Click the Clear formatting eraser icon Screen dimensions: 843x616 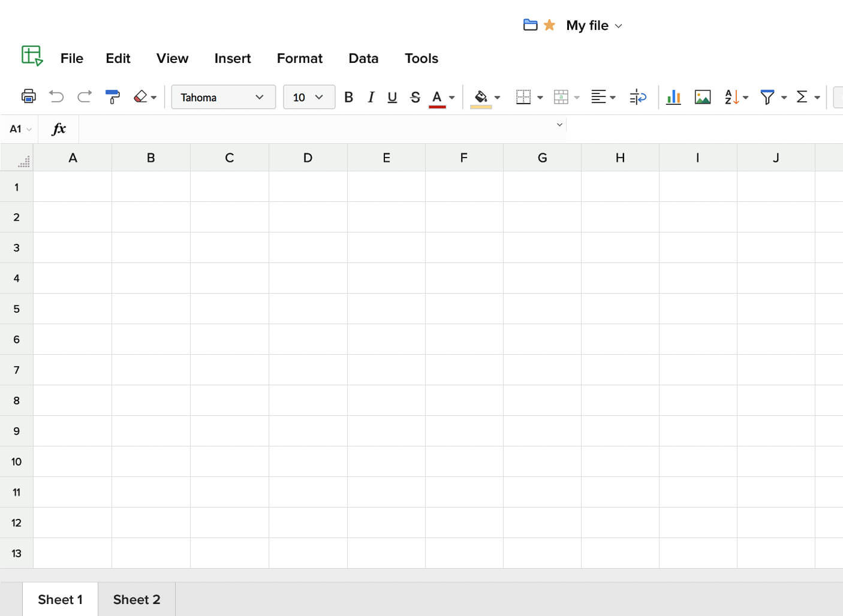click(x=140, y=96)
